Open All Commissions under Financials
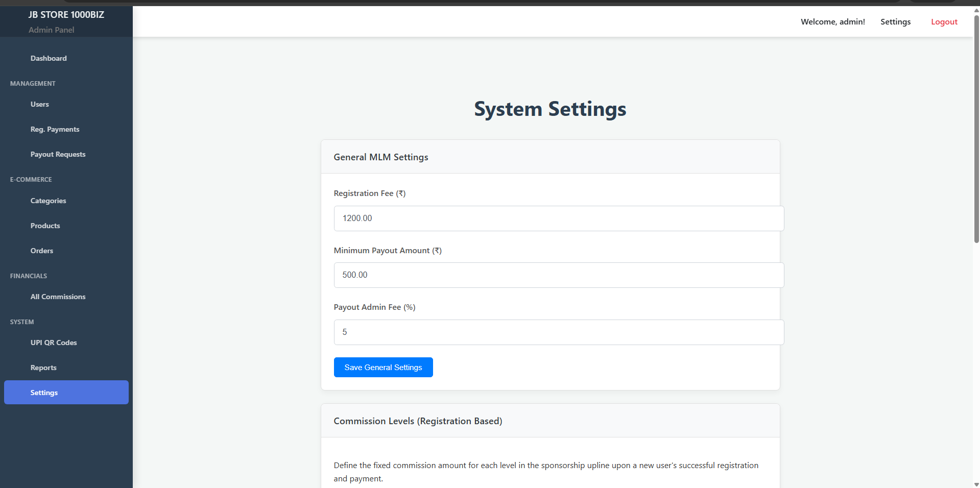The height and width of the screenshot is (488, 980). 58,297
